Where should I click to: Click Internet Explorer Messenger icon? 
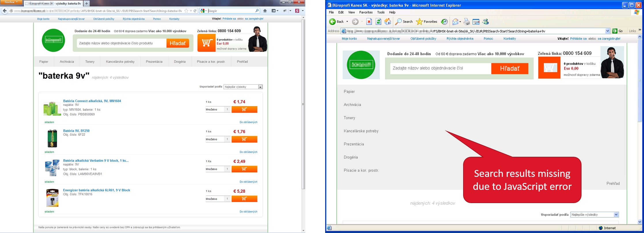[486, 22]
